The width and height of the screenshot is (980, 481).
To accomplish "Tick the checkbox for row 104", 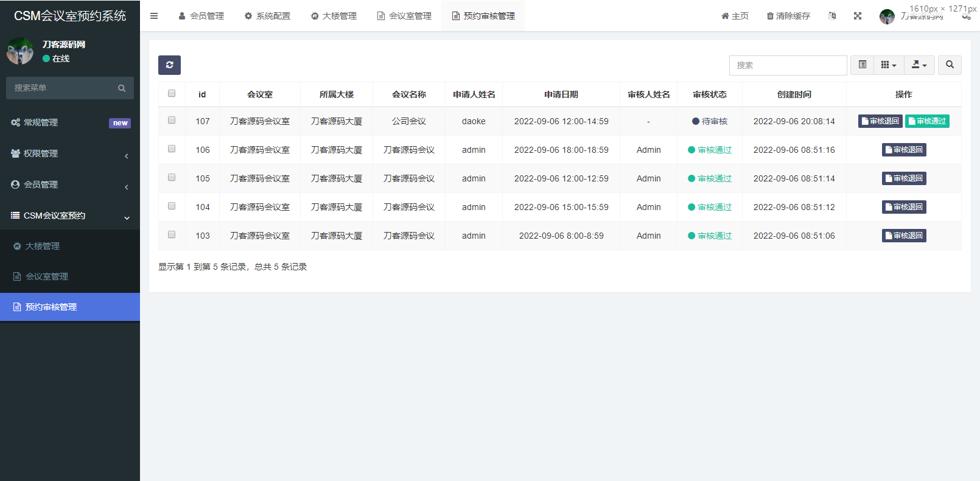I will coord(172,206).
